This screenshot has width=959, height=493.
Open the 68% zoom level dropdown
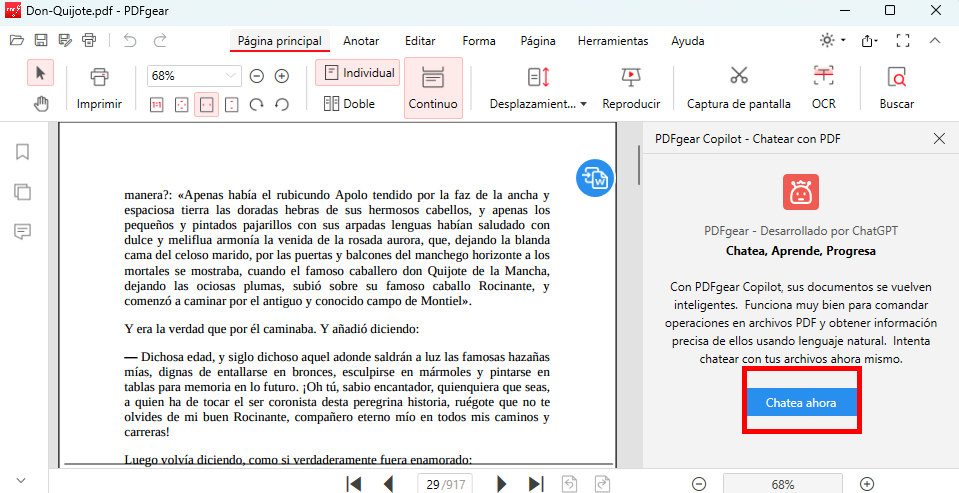click(232, 75)
